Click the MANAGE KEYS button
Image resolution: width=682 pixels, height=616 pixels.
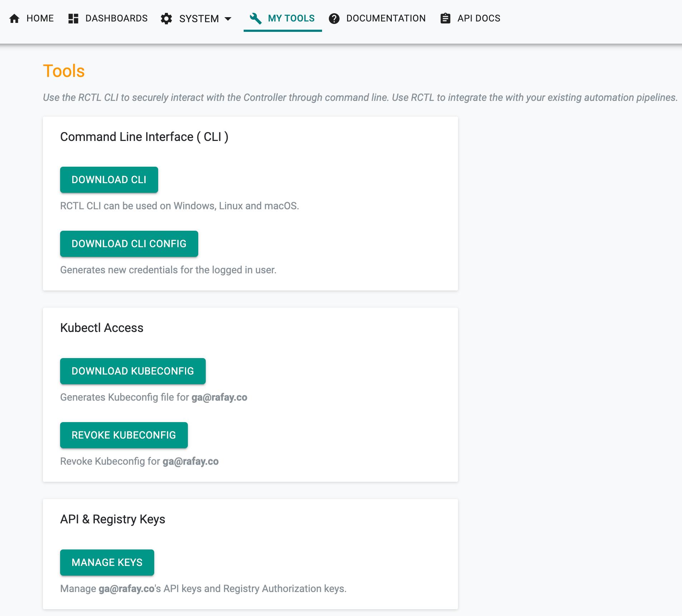(107, 562)
